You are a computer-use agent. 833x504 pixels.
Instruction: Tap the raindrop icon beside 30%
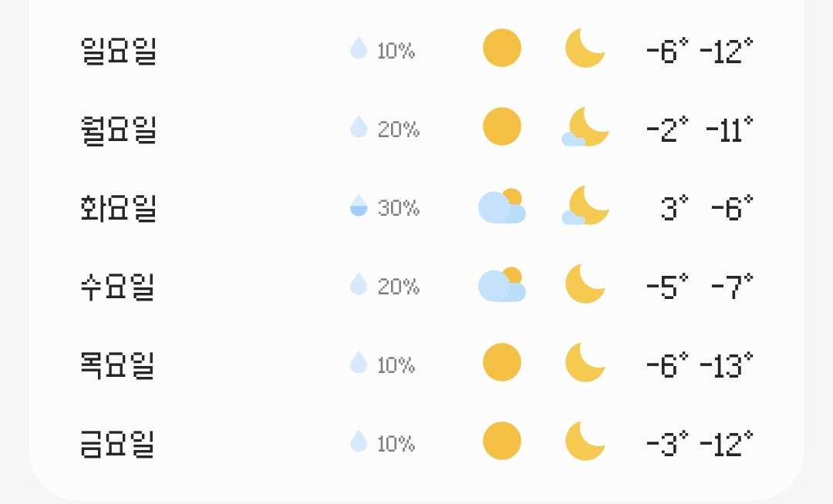pyautogui.click(x=359, y=205)
